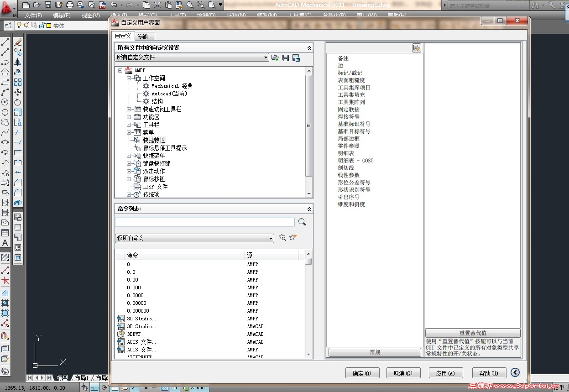Viewport: 569px width, 392px height.
Task: Click the General (常规) button below list
Action: 375,352
